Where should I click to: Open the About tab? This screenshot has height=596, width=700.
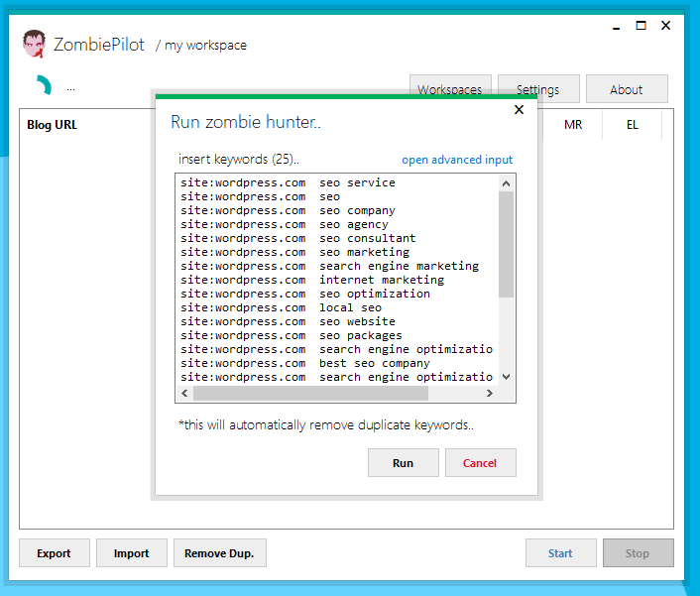(627, 89)
